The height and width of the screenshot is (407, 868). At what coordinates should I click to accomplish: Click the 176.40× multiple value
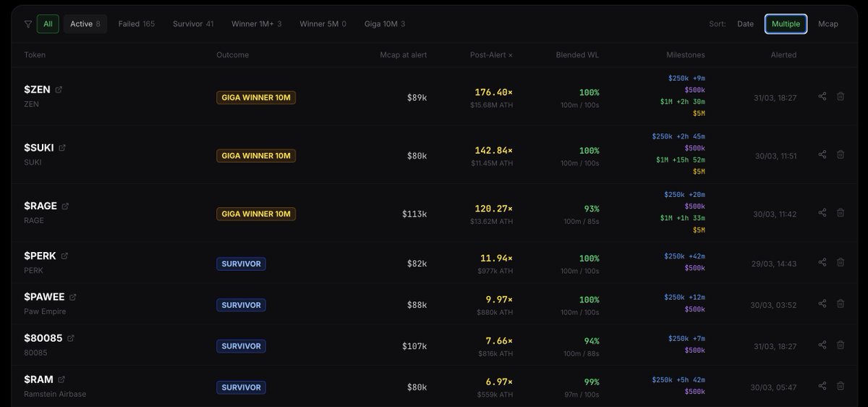tap(493, 92)
